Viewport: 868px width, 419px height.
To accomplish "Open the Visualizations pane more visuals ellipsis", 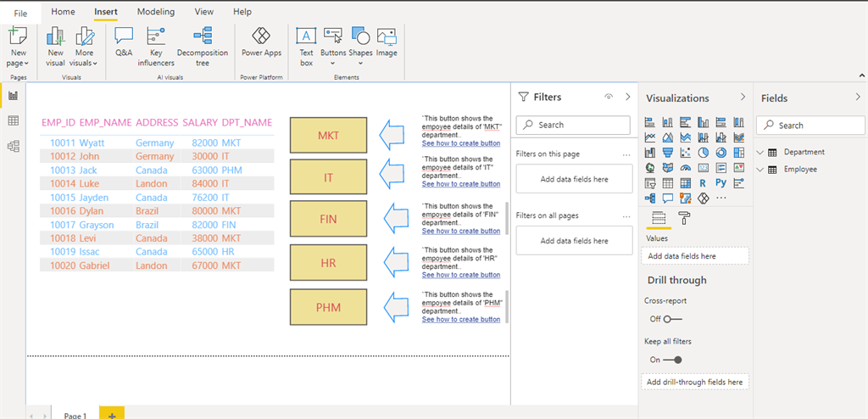I will point(721,198).
